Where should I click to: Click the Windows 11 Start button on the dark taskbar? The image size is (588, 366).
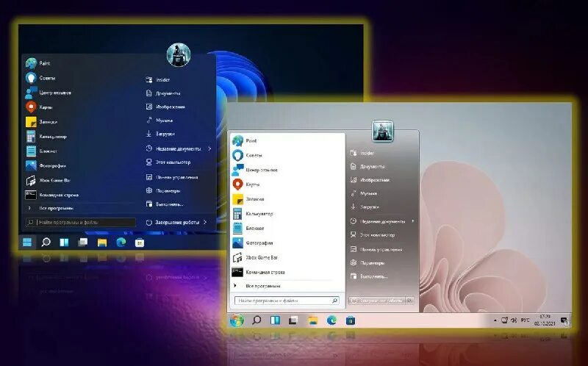[x=27, y=243]
